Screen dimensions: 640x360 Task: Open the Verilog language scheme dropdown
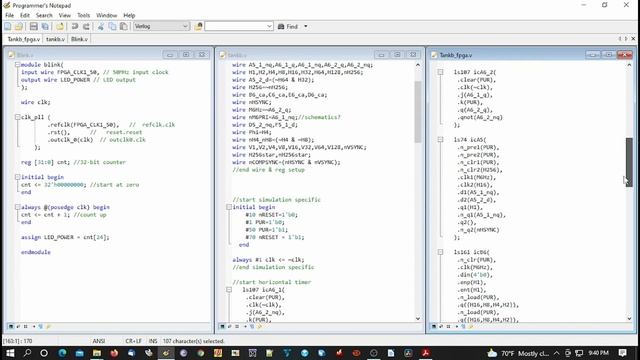point(161,27)
